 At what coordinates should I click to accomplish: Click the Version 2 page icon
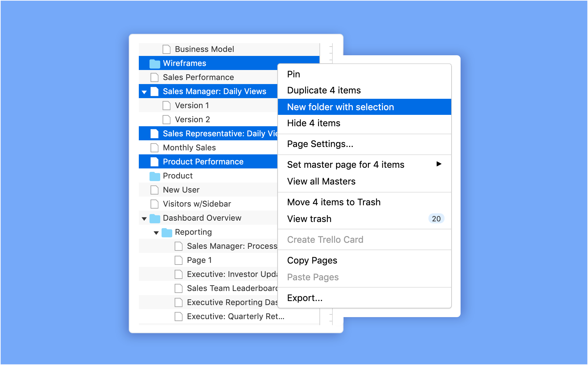(167, 120)
